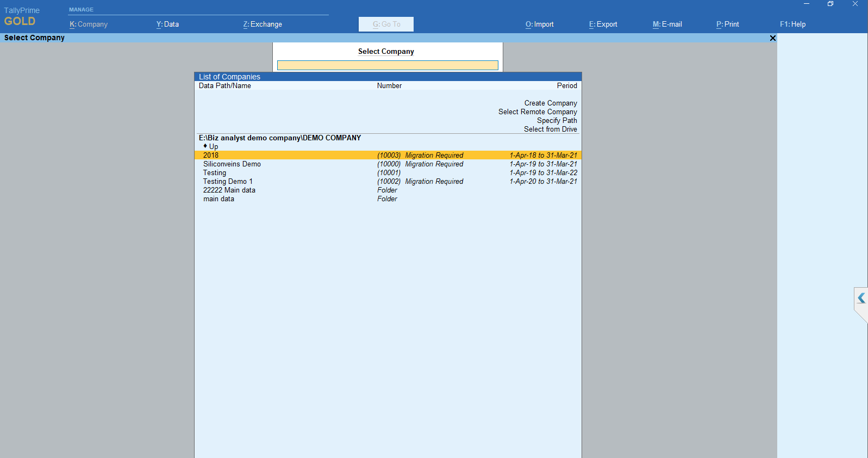Select the Testing company numbered 10001
868x458 pixels.
[388, 172]
